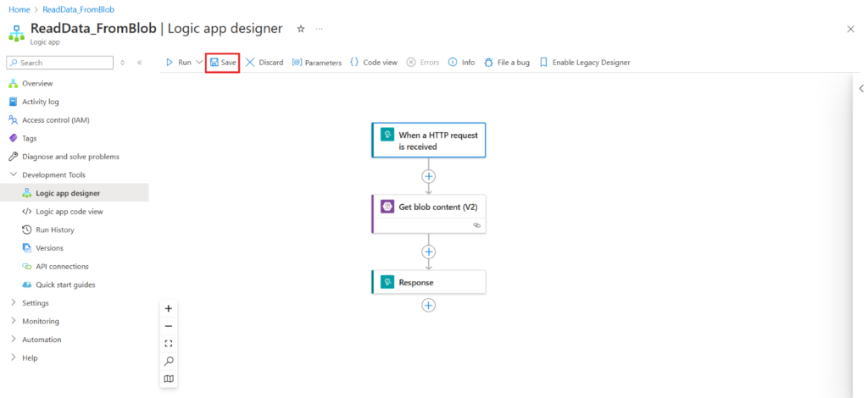The image size is (868, 398).
Task: Focus the sidebar Search field
Action: (x=60, y=63)
